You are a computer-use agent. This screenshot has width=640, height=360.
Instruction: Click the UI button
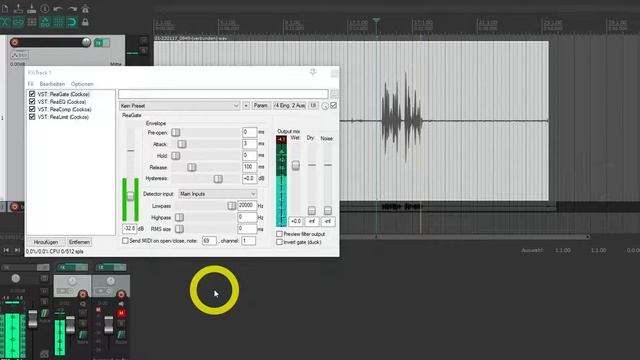(313, 105)
